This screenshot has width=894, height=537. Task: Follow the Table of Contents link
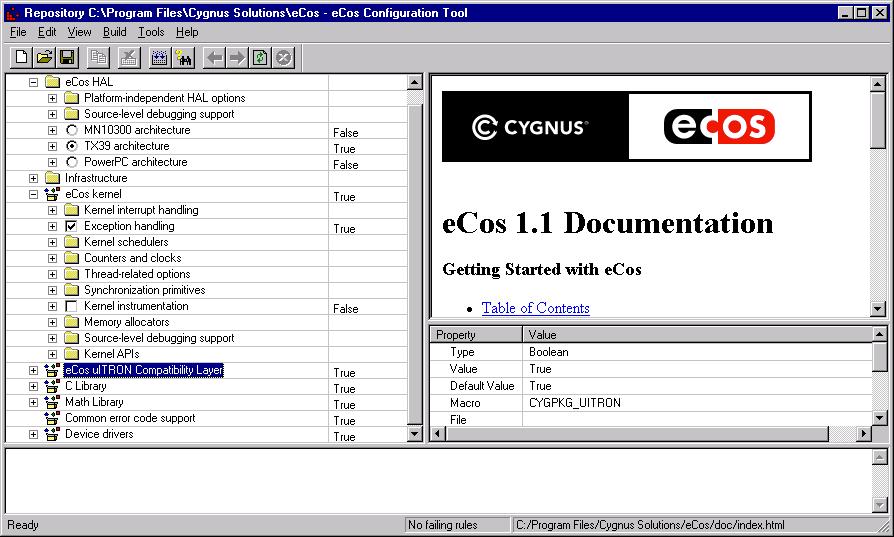click(535, 308)
